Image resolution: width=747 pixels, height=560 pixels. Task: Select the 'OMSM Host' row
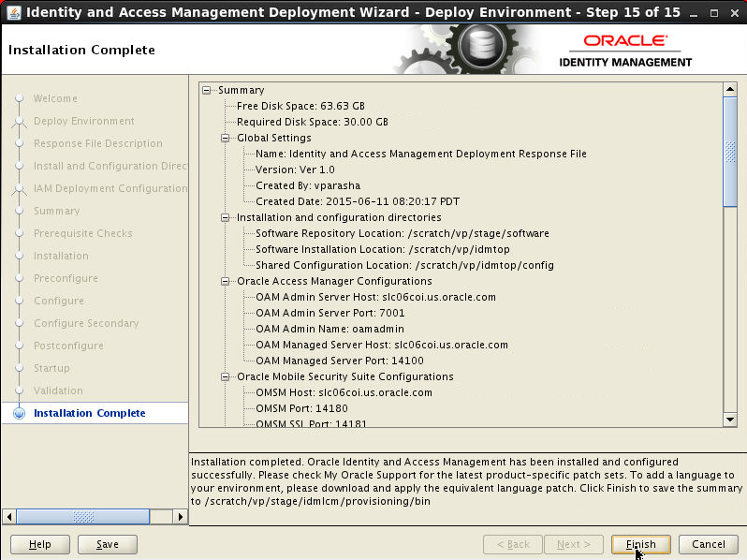[344, 392]
